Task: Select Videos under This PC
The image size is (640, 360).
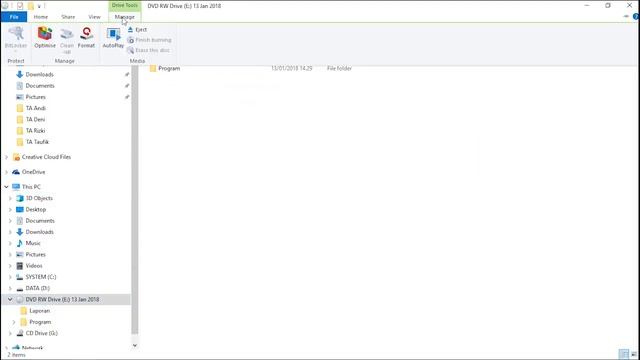Action: (34, 265)
